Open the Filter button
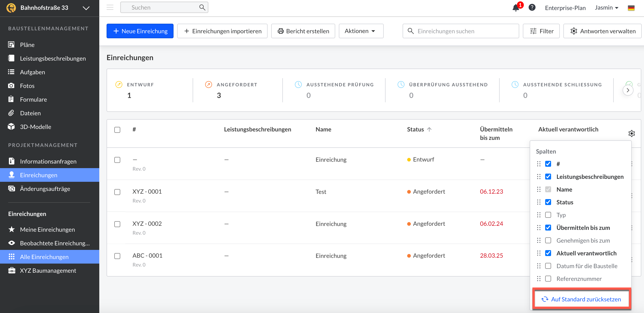This screenshot has width=644, height=313. coord(541,31)
